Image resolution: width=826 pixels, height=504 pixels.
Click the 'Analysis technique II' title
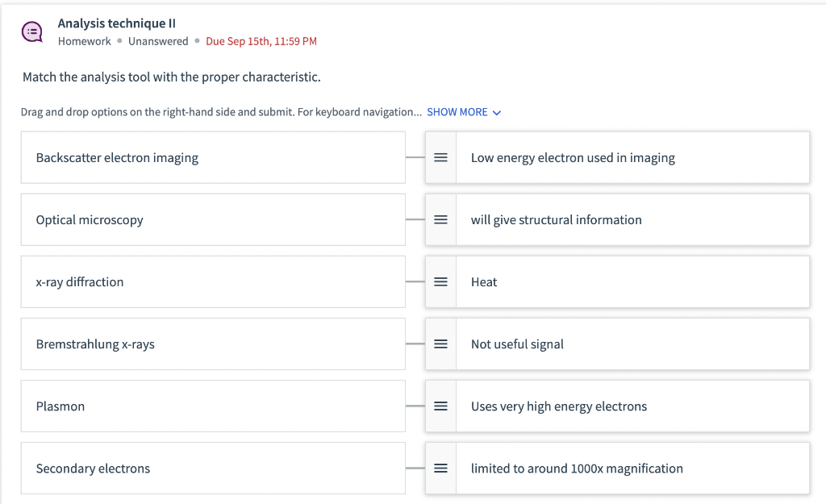tap(117, 23)
